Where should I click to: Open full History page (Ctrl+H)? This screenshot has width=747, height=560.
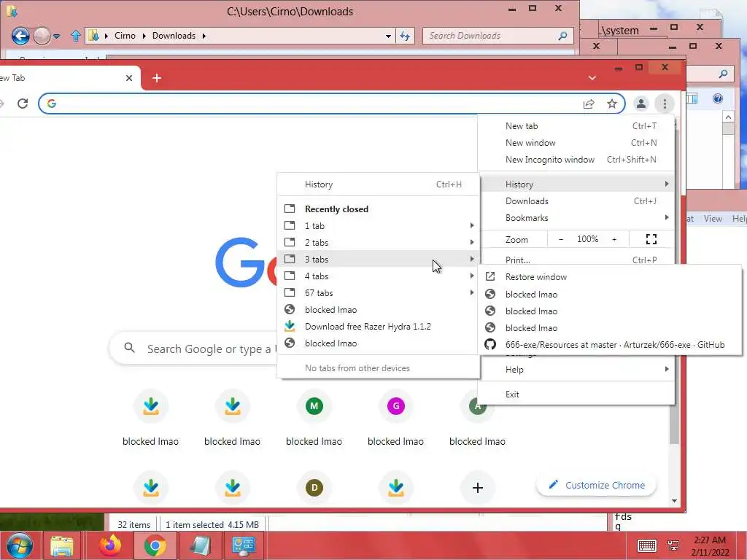pyautogui.click(x=379, y=184)
